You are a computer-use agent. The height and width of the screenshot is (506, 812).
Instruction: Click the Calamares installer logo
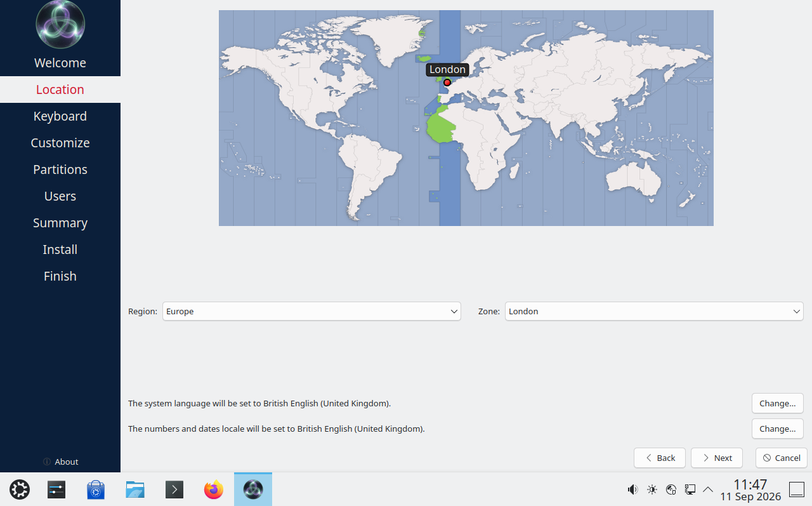click(x=60, y=25)
